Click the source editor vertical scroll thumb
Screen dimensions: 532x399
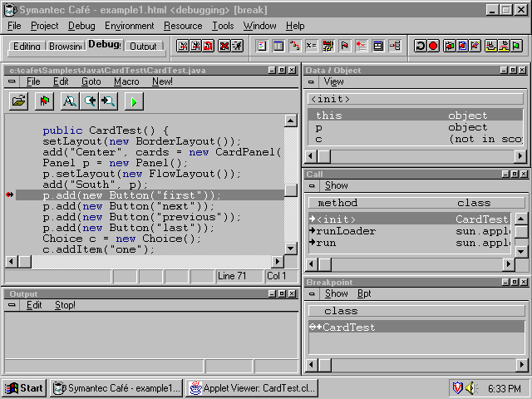tap(291, 190)
